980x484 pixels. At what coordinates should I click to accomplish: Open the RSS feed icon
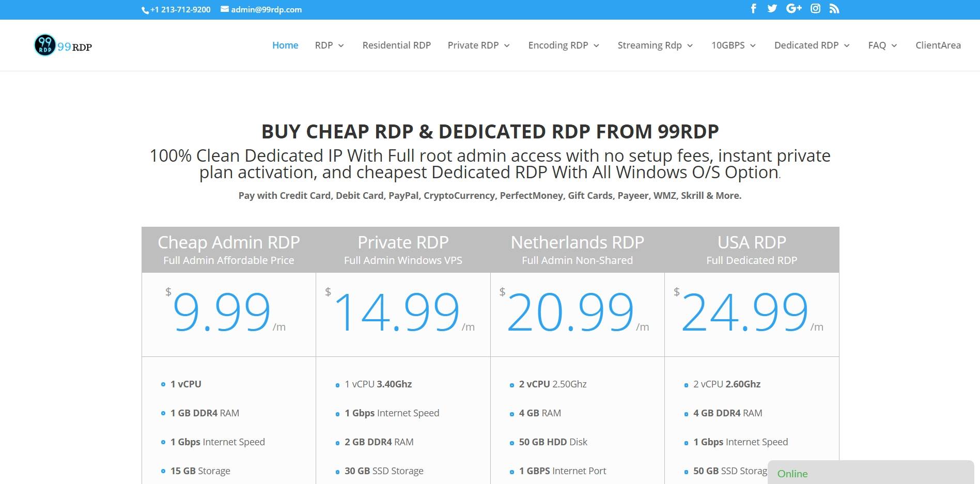834,9
